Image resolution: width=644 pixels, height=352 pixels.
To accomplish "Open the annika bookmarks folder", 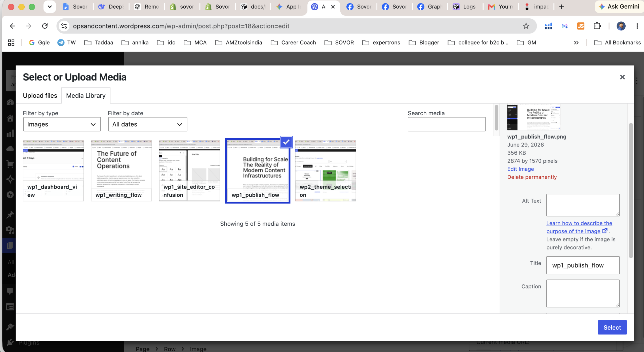I will [x=135, y=43].
